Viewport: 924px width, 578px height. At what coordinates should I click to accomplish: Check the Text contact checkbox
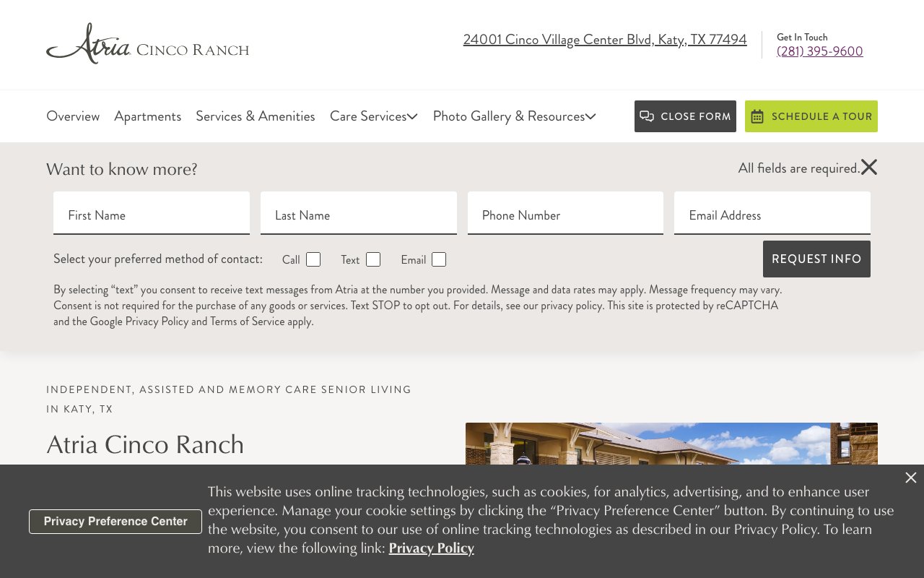tap(373, 259)
